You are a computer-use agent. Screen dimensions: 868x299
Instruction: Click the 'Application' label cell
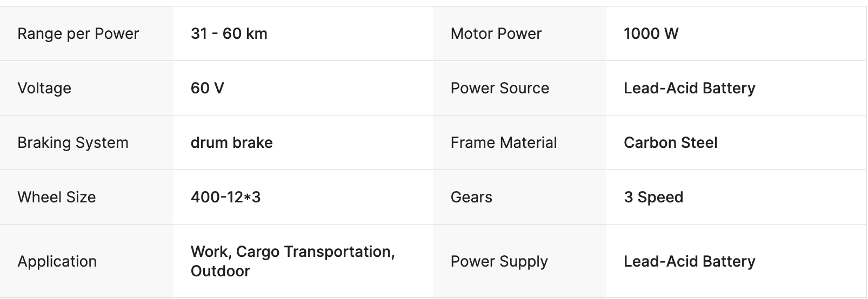coord(57,261)
